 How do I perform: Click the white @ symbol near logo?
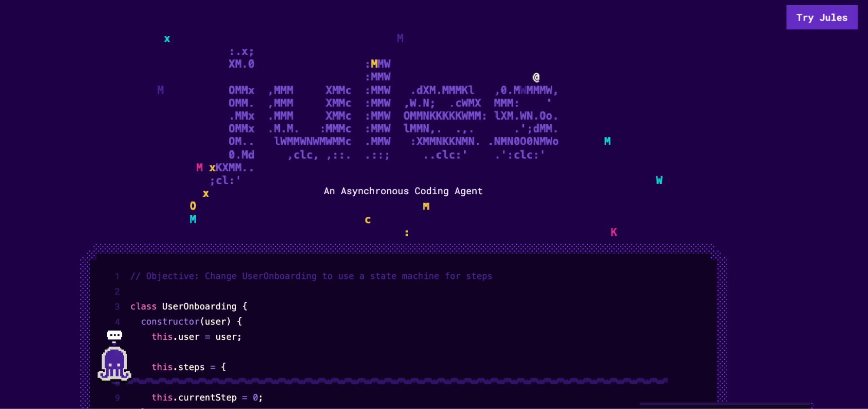536,77
